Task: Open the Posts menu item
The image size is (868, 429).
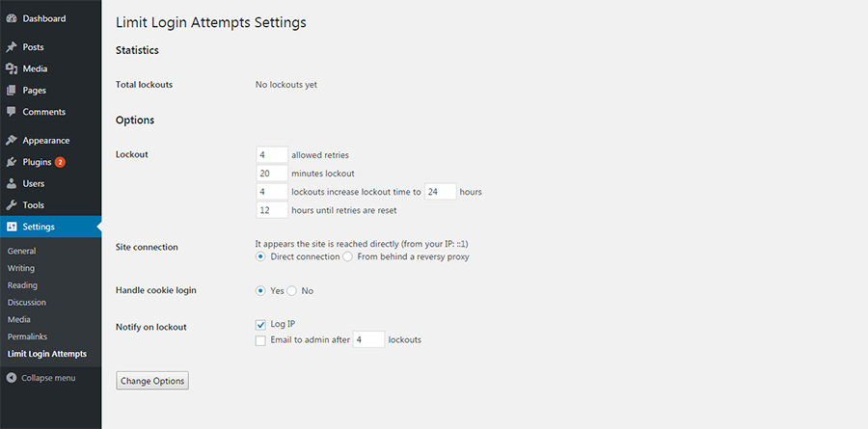Action: coord(50,47)
